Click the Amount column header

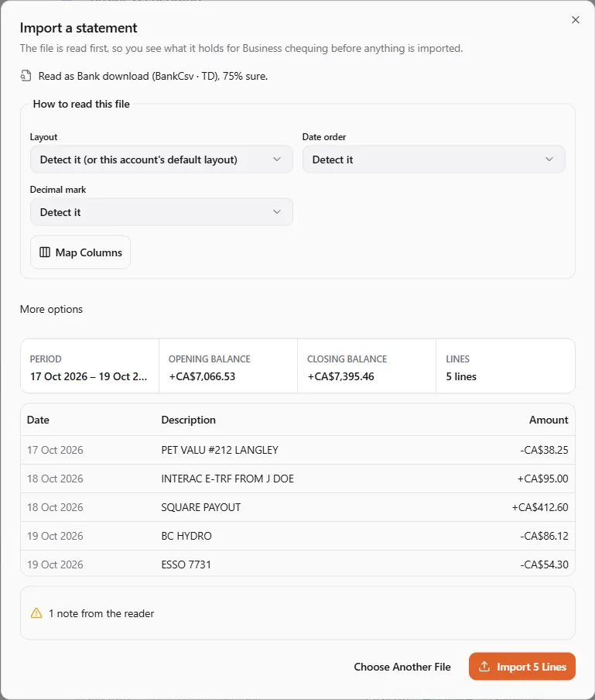[x=549, y=420]
